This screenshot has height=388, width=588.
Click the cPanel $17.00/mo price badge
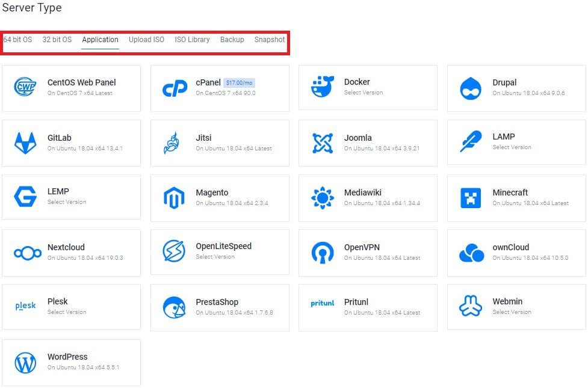point(240,83)
